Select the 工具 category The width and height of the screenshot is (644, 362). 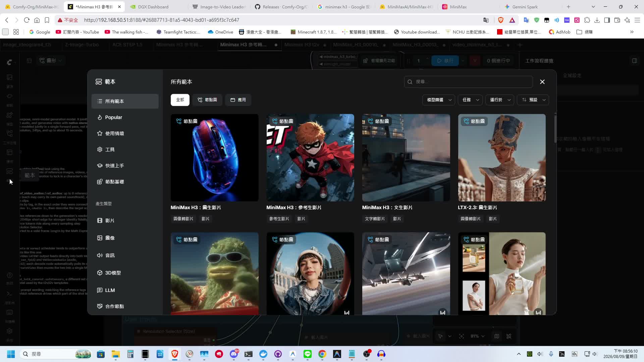point(125,149)
